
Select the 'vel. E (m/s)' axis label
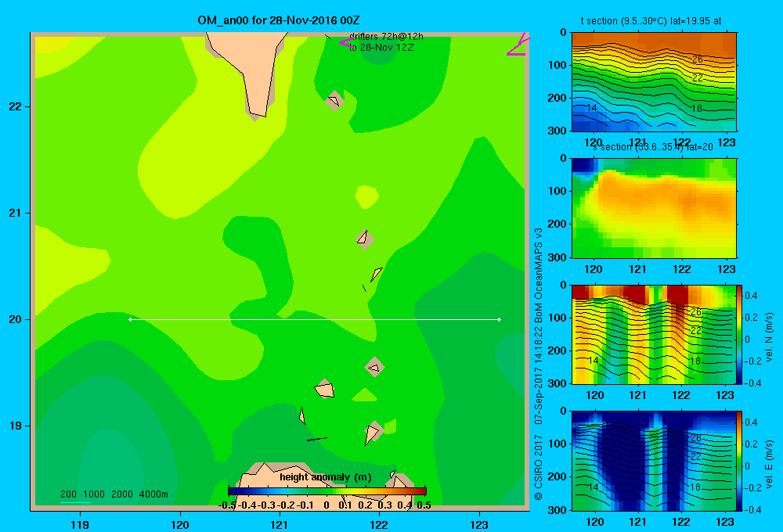[x=769, y=464]
